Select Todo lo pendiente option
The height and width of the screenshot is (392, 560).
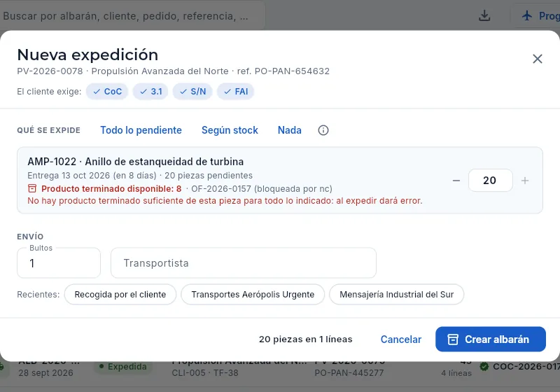point(141,130)
